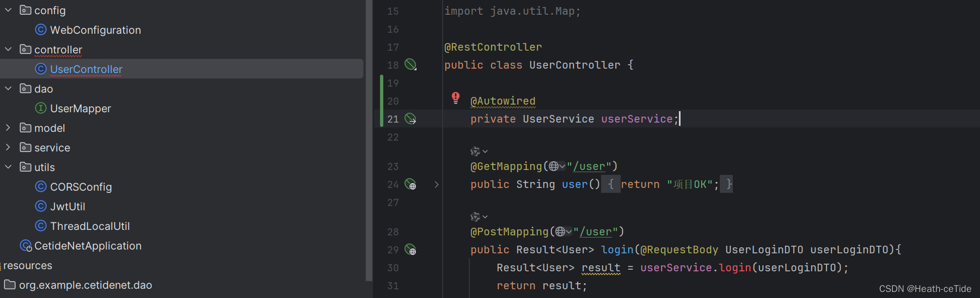Click line number 21 in gutter

[393, 119]
